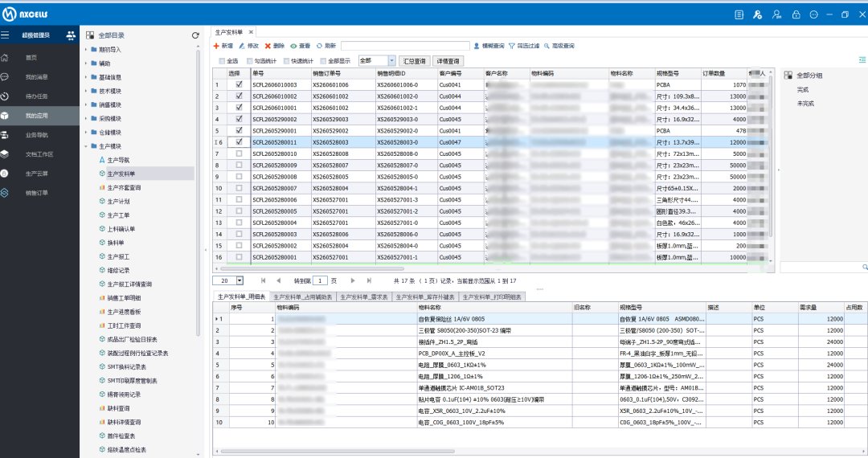Open 高级查询 advanced search icon

547,46
